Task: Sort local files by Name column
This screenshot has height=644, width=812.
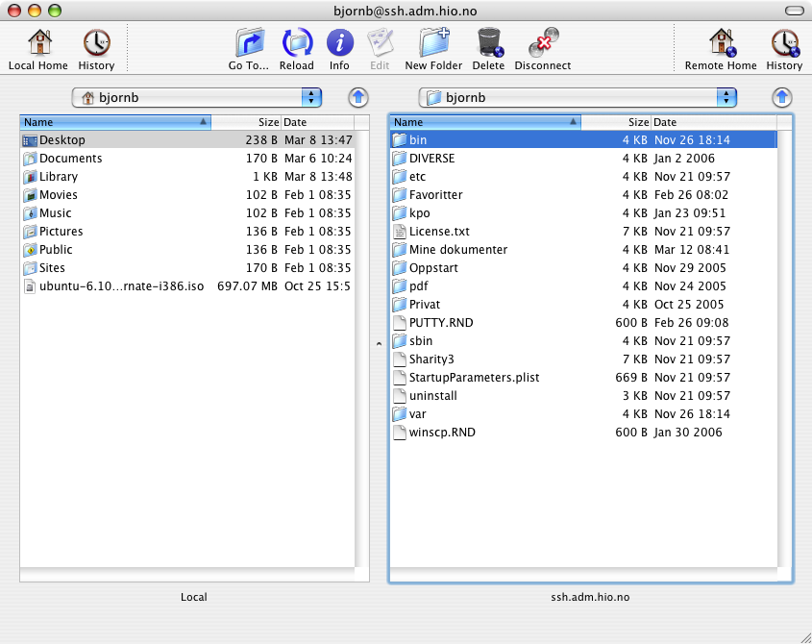Action: click(x=115, y=122)
